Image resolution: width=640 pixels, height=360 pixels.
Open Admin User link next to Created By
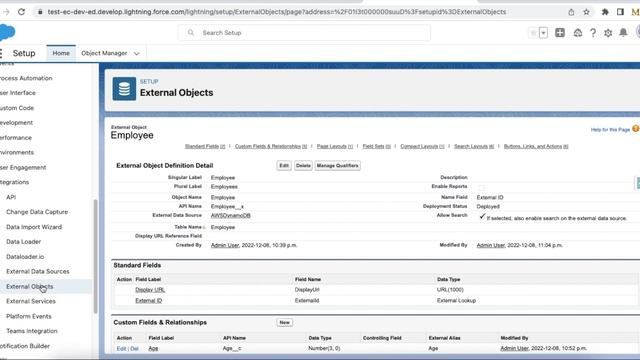[225, 245]
